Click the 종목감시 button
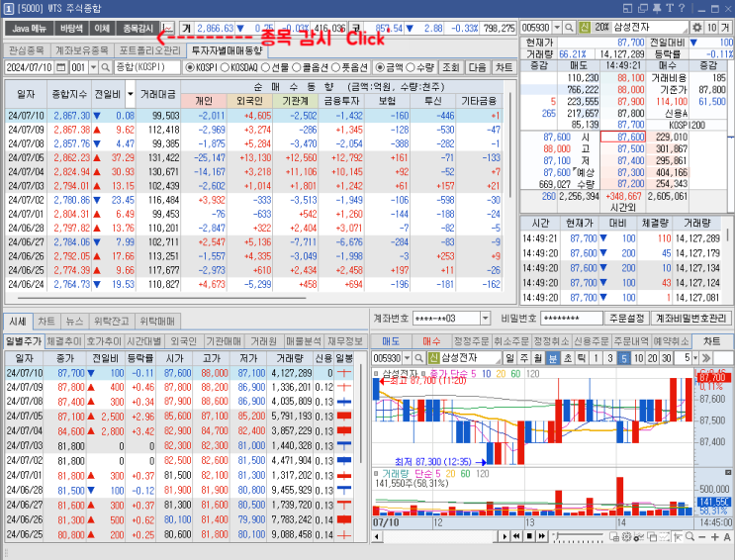This screenshot has width=735, height=560. click(138, 28)
